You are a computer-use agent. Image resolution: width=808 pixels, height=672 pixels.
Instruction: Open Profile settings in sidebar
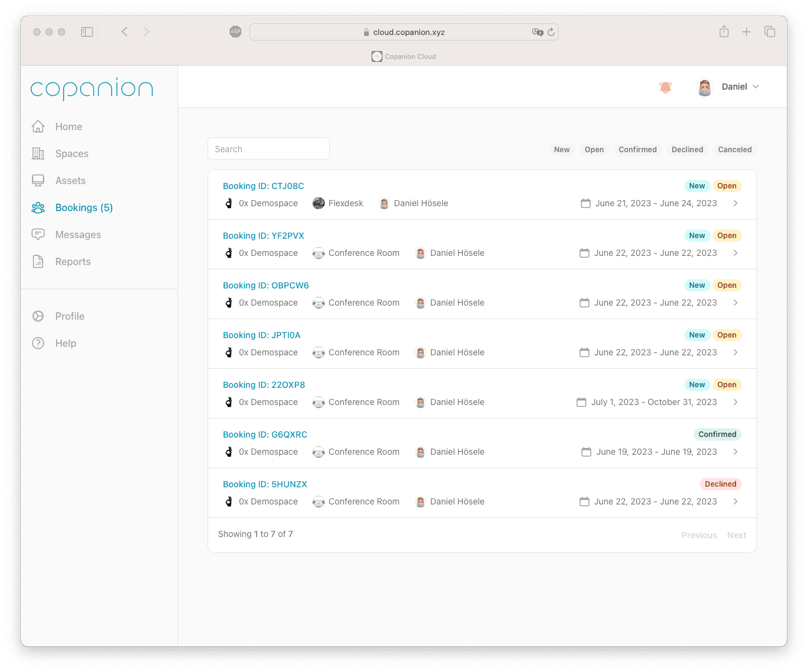(69, 316)
